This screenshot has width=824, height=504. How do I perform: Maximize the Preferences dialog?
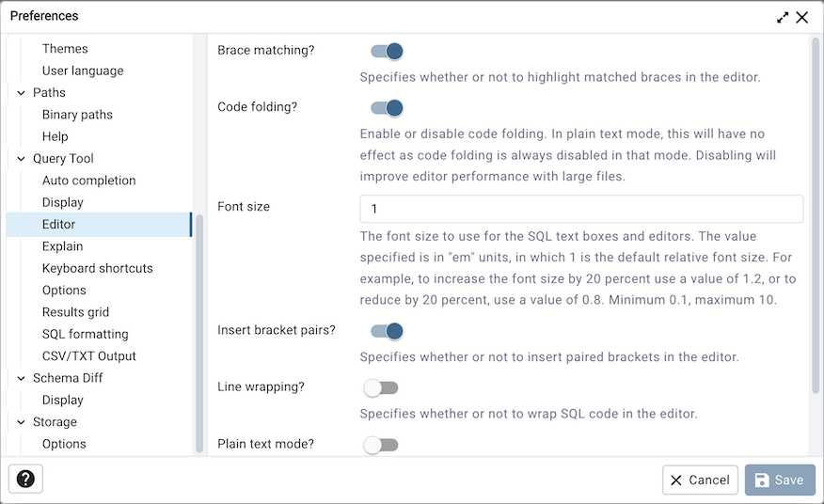tap(783, 17)
